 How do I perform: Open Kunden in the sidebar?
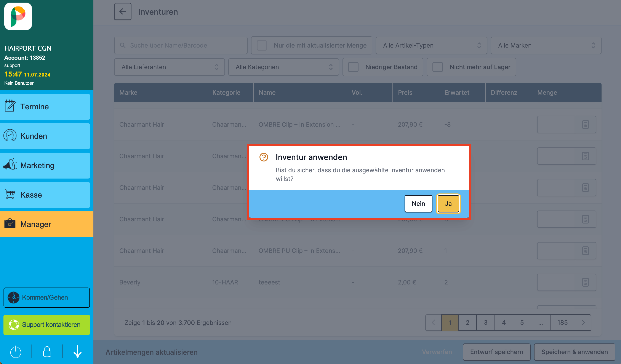pos(45,136)
